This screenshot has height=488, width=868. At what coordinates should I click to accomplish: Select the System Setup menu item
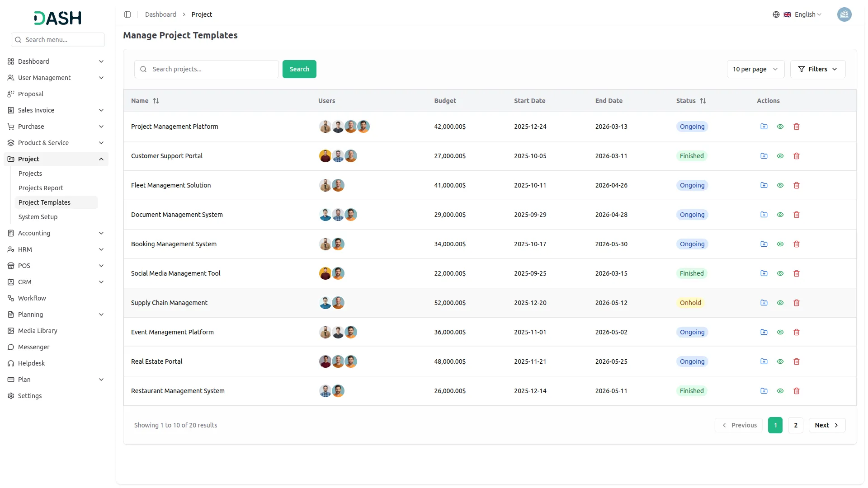tap(38, 216)
